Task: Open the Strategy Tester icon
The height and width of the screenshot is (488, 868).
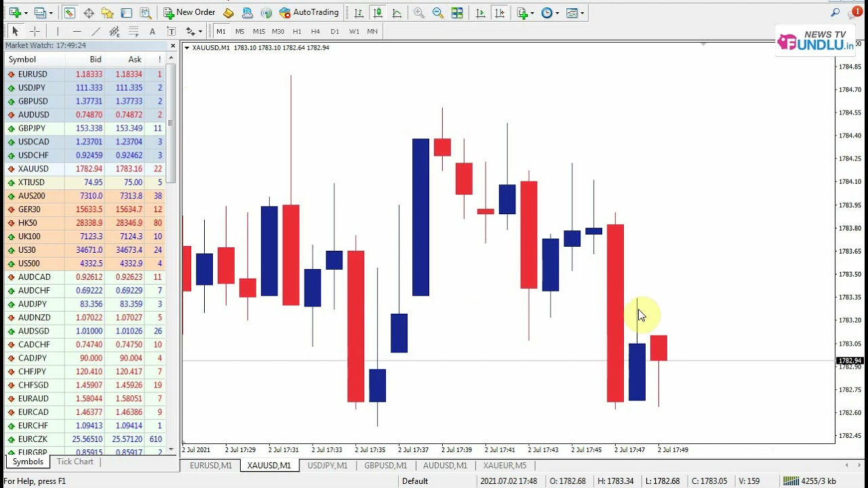Action: coord(145,12)
